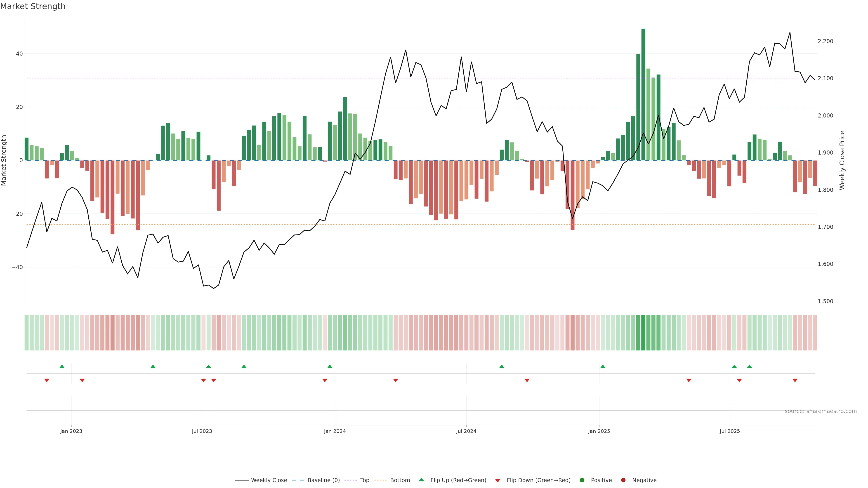Click the darkest green heatmap cell
Image resolution: width=868 pixels, height=488 pixels.
point(643,333)
